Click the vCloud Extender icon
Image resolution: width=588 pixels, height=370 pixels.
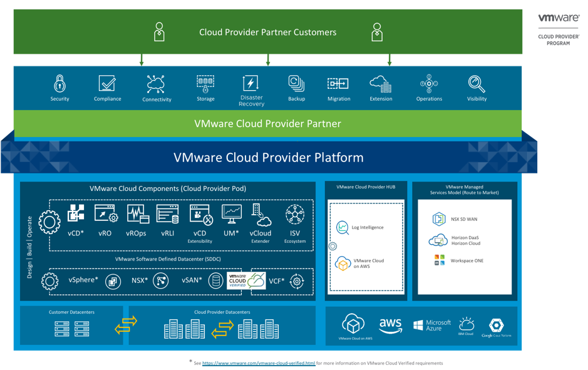[261, 215]
